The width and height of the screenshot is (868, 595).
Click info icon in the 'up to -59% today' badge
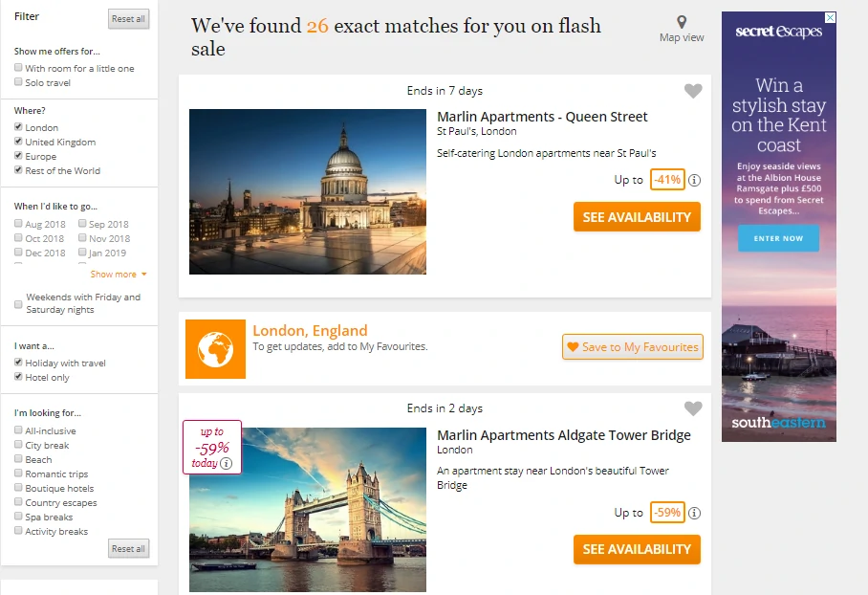(227, 464)
